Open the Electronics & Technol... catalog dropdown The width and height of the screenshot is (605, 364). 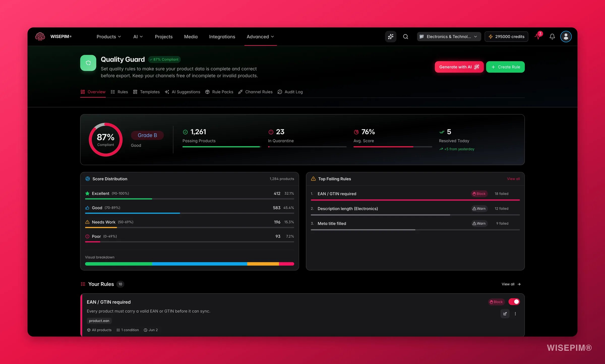tap(449, 37)
